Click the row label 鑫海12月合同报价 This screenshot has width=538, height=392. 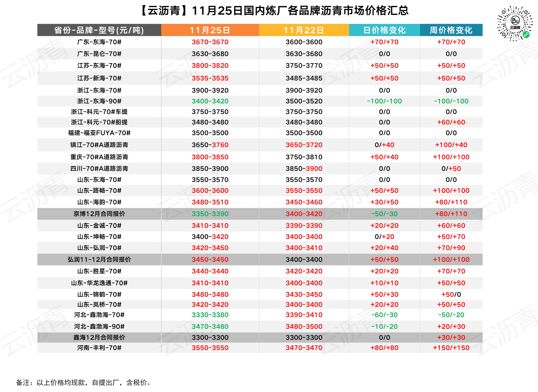point(99,337)
